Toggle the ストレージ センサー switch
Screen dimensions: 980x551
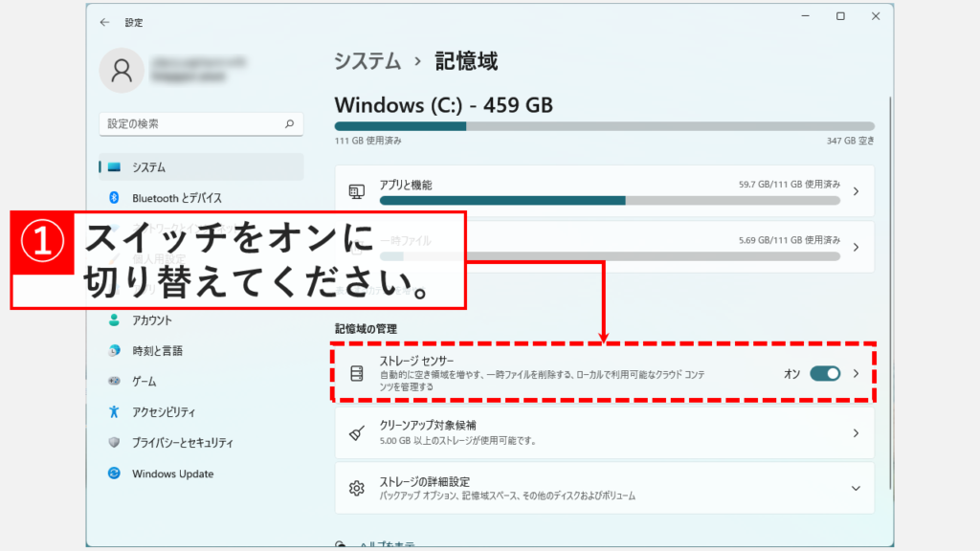point(825,374)
